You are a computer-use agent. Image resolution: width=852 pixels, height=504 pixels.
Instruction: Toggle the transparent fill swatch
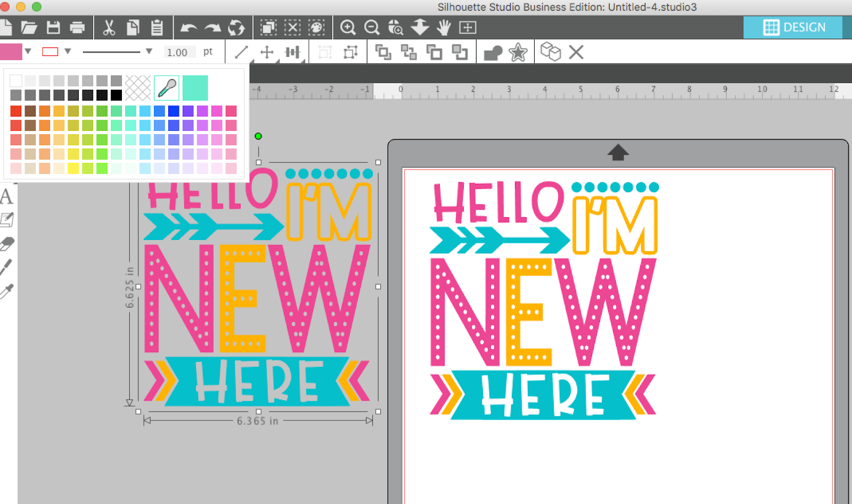click(x=140, y=87)
